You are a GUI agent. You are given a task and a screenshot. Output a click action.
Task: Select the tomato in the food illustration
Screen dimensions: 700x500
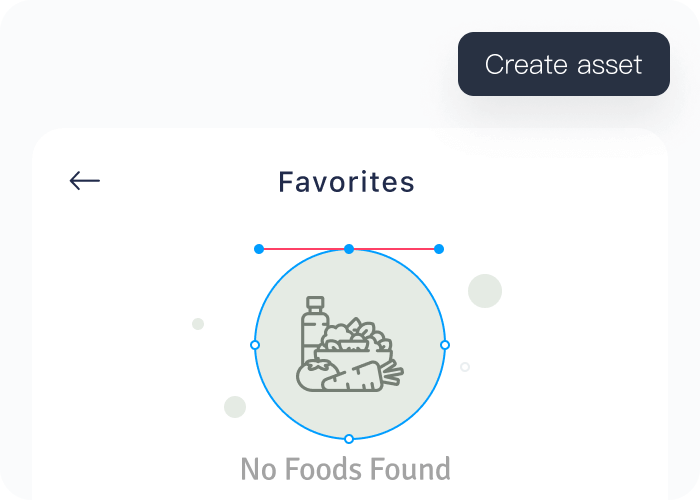312,375
